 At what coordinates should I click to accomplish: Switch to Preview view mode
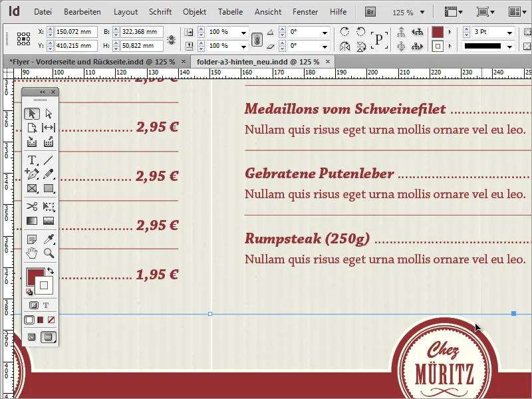point(49,337)
